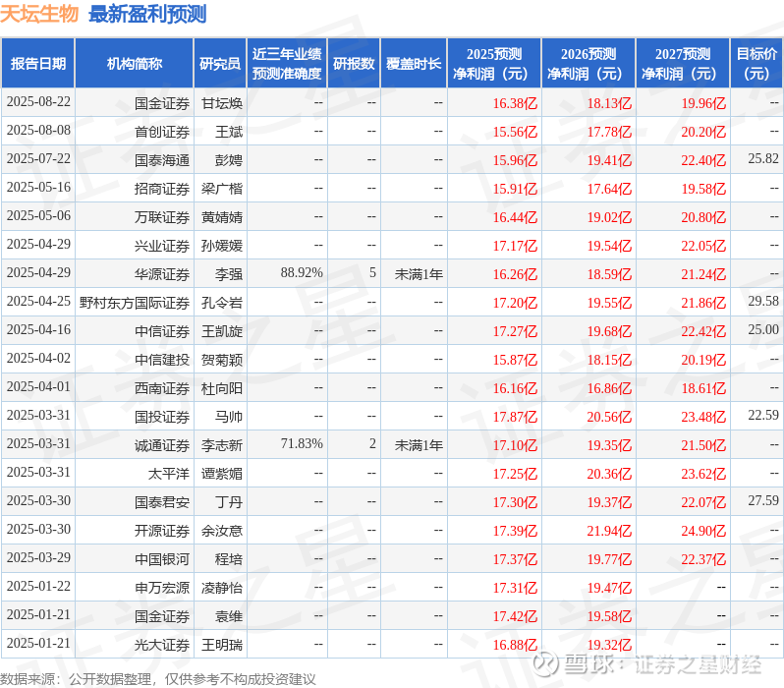Click the 16.88亿 profit value

click(x=515, y=646)
